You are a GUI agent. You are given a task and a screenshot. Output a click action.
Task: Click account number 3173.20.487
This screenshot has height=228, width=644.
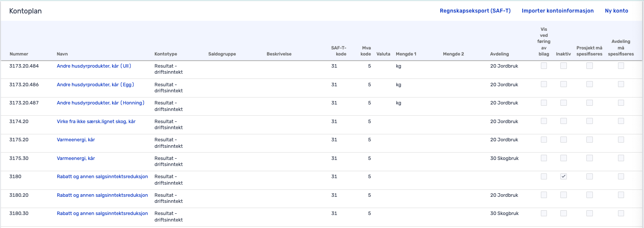point(24,103)
